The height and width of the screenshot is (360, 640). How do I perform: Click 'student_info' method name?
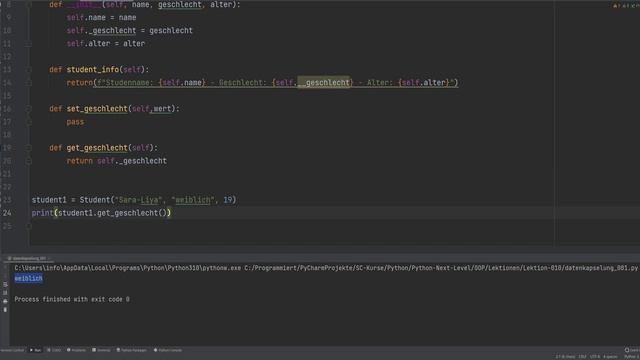93,70
